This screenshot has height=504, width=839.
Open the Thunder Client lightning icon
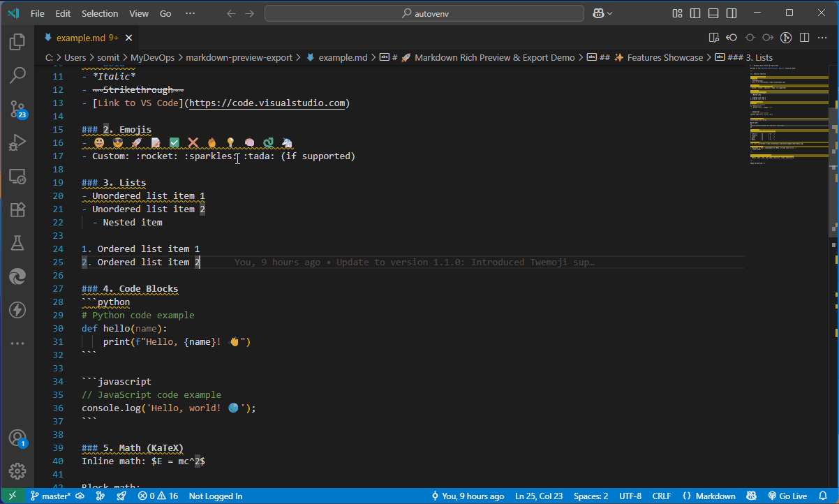(17, 310)
